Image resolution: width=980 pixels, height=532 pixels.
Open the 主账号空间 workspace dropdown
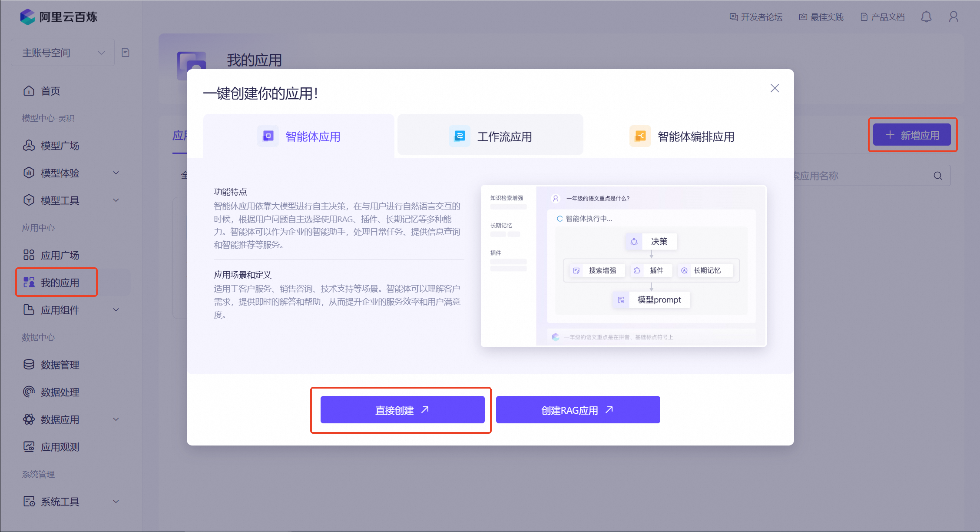pos(63,53)
